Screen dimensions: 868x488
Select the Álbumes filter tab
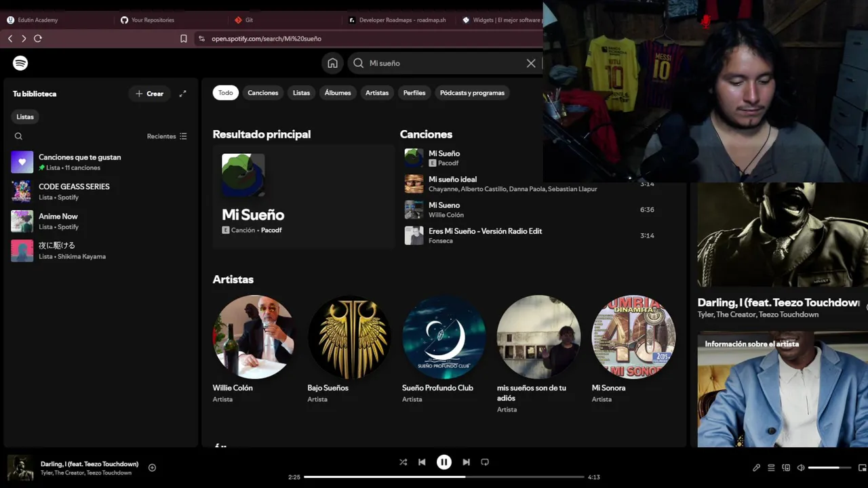tap(338, 93)
